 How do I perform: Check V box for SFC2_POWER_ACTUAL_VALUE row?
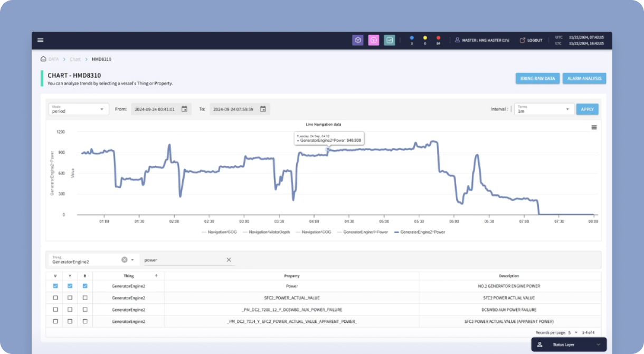click(55, 298)
